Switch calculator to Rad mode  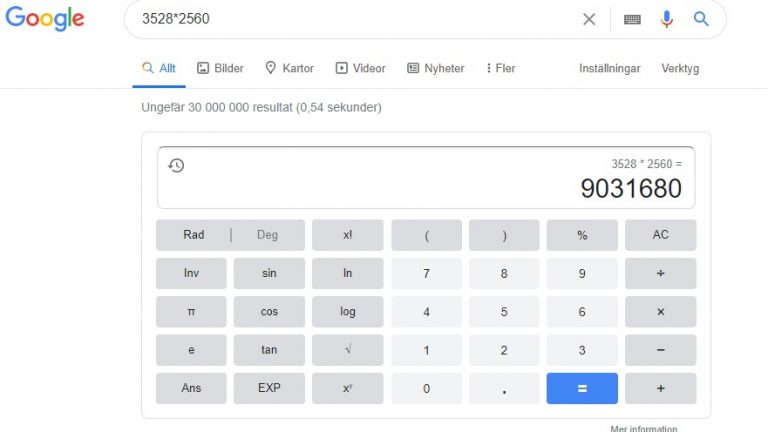click(193, 235)
